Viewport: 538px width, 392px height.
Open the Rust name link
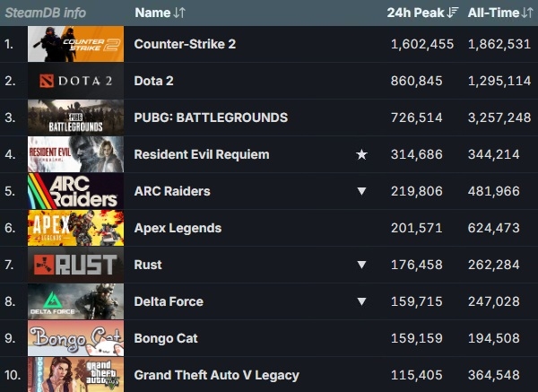click(x=148, y=265)
